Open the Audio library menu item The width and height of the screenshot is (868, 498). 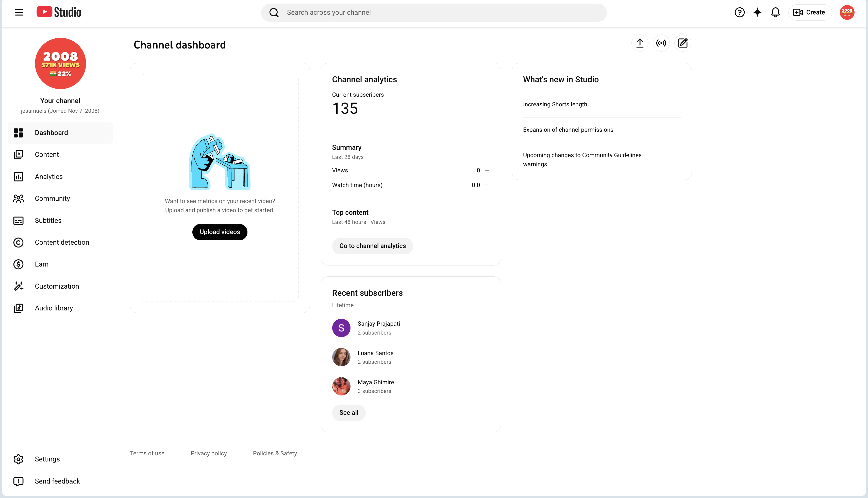pos(60,308)
